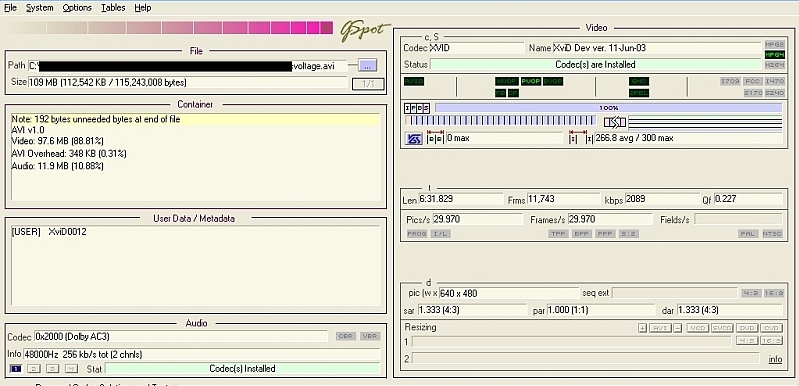Click the I470 colorimetry badge
The image size is (799, 386).
tap(775, 81)
